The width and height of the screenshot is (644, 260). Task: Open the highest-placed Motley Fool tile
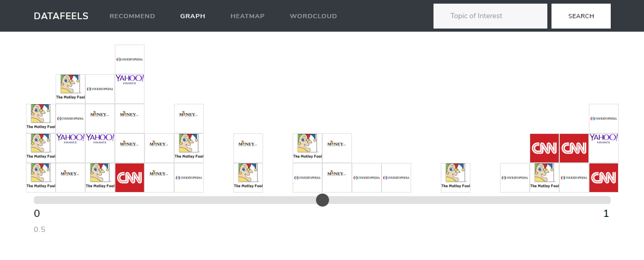point(70,89)
